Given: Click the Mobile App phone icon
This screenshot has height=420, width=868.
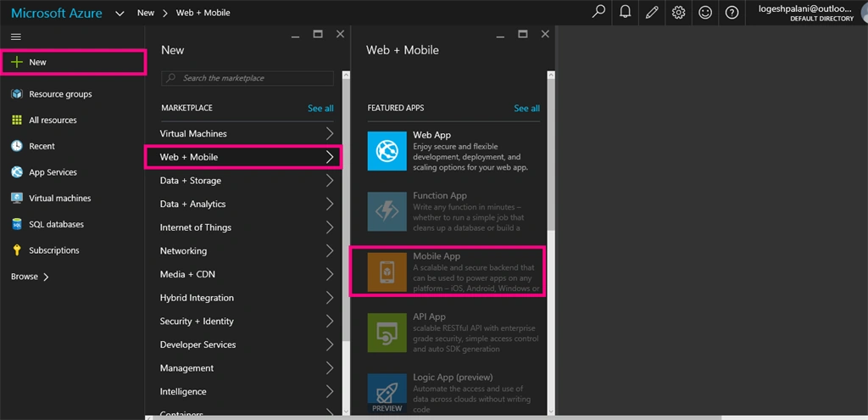Looking at the screenshot, I should [387, 272].
